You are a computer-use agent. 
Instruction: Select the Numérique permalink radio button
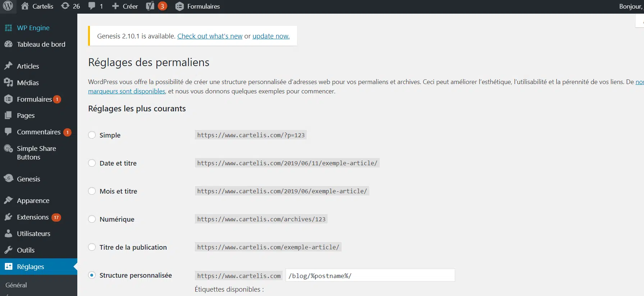(x=92, y=219)
